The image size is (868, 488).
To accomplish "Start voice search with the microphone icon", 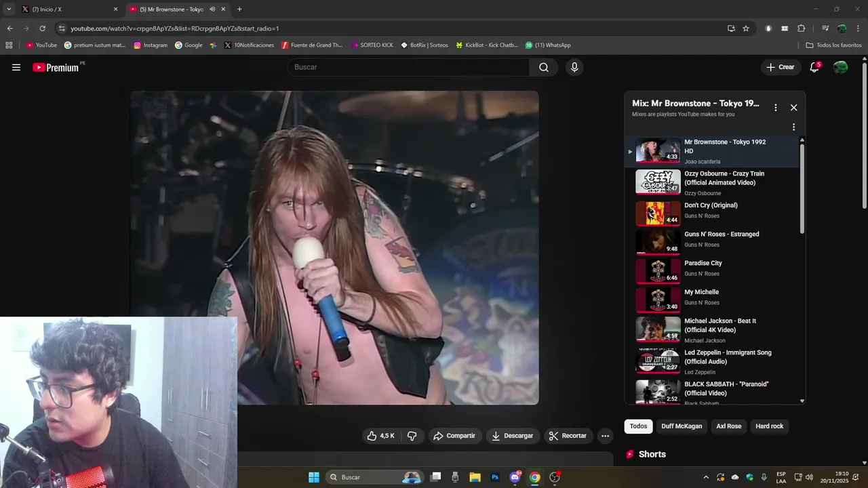I will [574, 67].
